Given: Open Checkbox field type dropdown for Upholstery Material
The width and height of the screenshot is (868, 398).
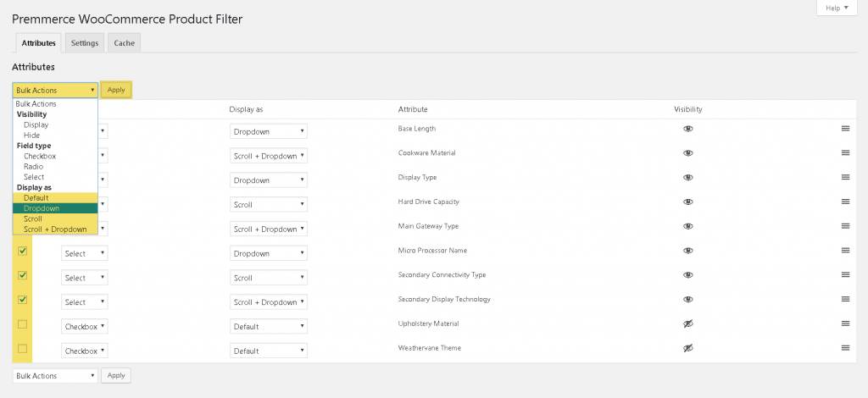Looking at the screenshot, I should click(x=84, y=326).
